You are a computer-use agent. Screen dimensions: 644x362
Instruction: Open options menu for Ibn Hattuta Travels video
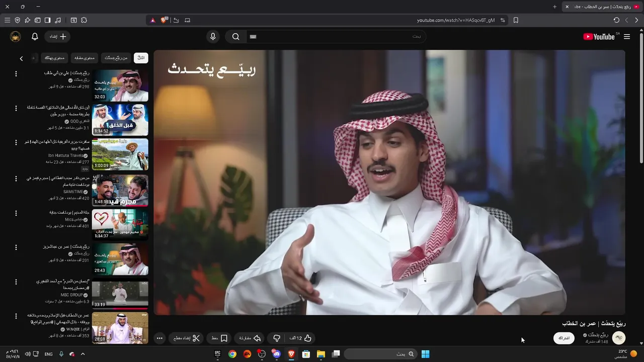click(x=16, y=143)
